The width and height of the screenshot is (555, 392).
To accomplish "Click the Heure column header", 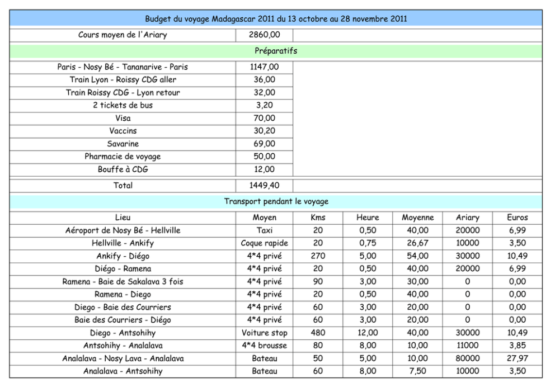I will click(368, 218).
